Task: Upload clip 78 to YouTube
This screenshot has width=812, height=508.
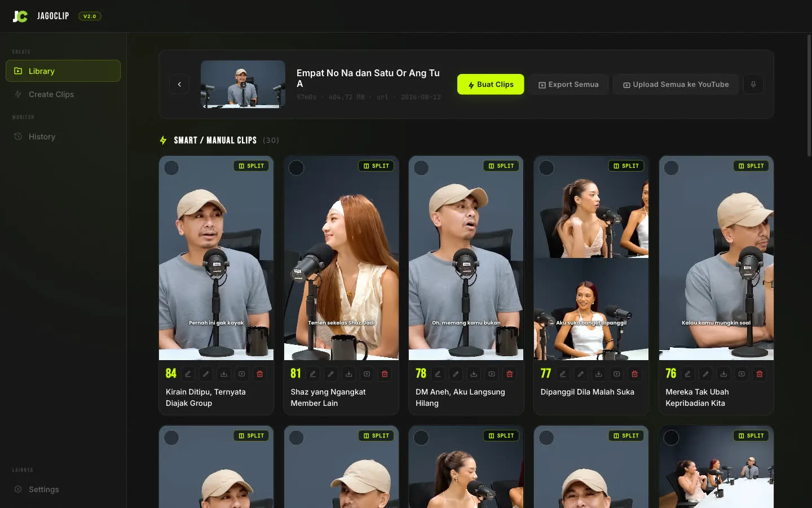Action: (x=492, y=374)
